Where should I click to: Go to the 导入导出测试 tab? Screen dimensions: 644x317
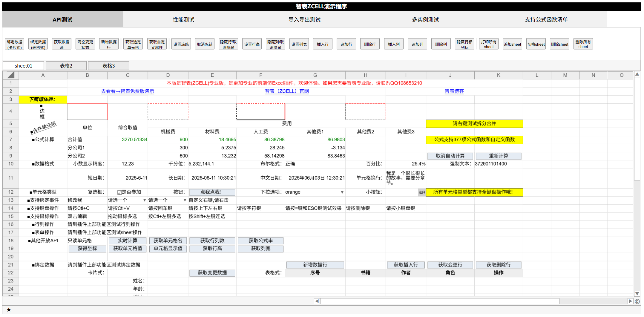(304, 19)
